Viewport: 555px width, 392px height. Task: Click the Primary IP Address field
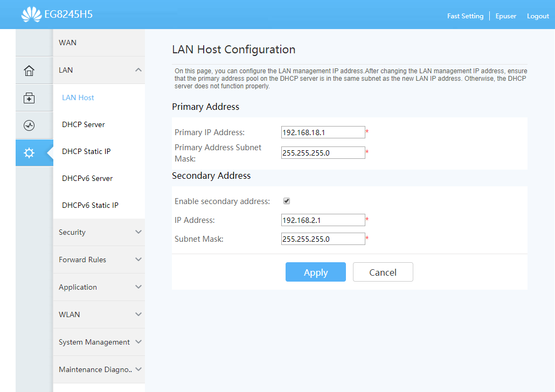tap(323, 132)
